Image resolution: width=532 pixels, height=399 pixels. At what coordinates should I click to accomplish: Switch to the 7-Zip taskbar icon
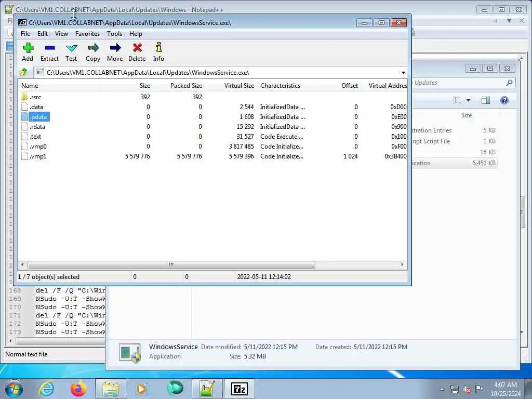tap(240, 389)
